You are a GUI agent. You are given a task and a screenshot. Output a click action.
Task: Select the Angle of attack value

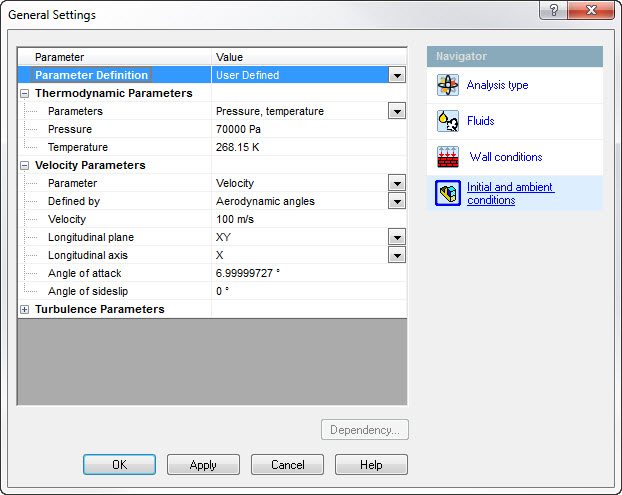pyautogui.click(x=300, y=273)
